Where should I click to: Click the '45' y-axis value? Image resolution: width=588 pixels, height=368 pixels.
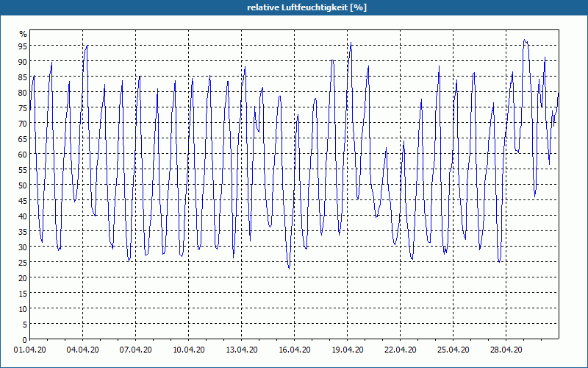pos(24,201)
